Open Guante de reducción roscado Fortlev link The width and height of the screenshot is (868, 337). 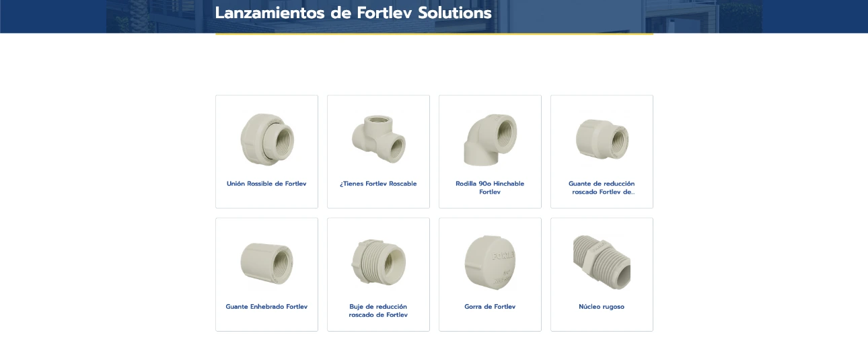(602, 188)
